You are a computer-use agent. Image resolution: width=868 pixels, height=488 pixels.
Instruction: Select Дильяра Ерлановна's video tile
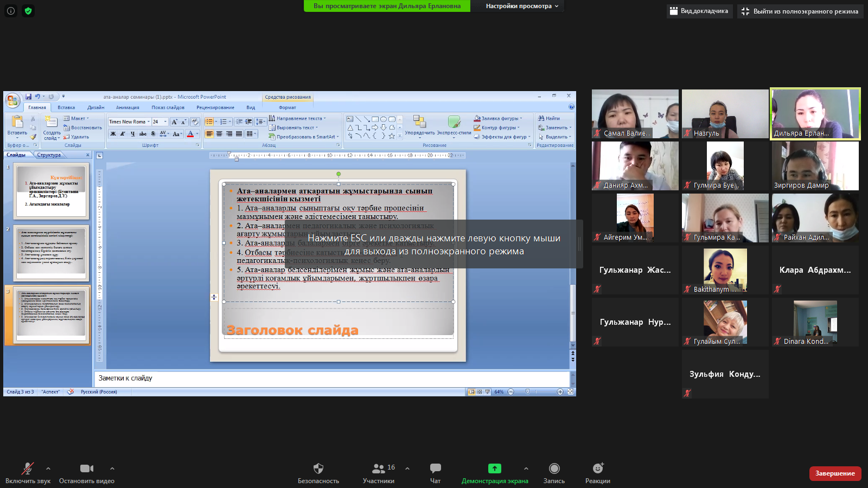815,114
